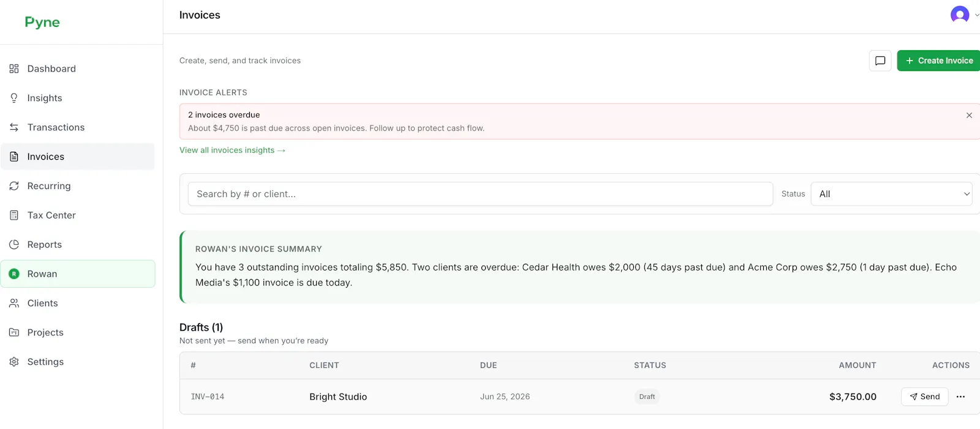The height and width of the screenshot is (429, 980).
Task: Open the Status filter dropdown
Action: (891, 194)
